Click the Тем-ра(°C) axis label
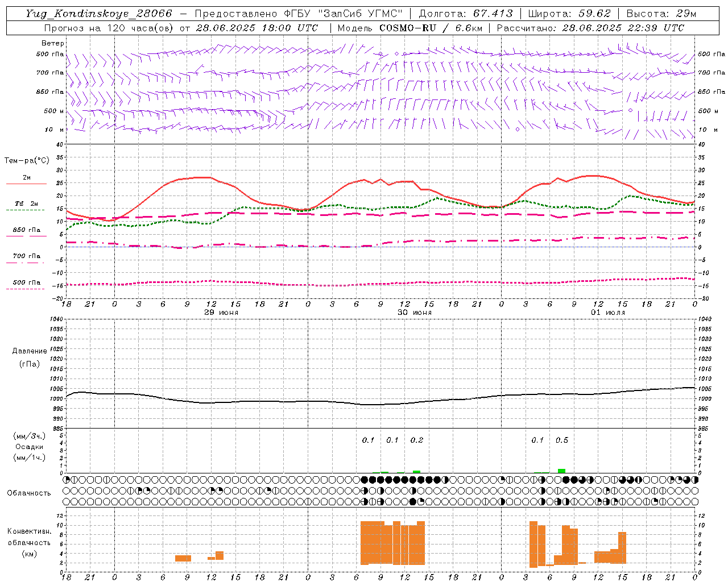 coord(27,161)
